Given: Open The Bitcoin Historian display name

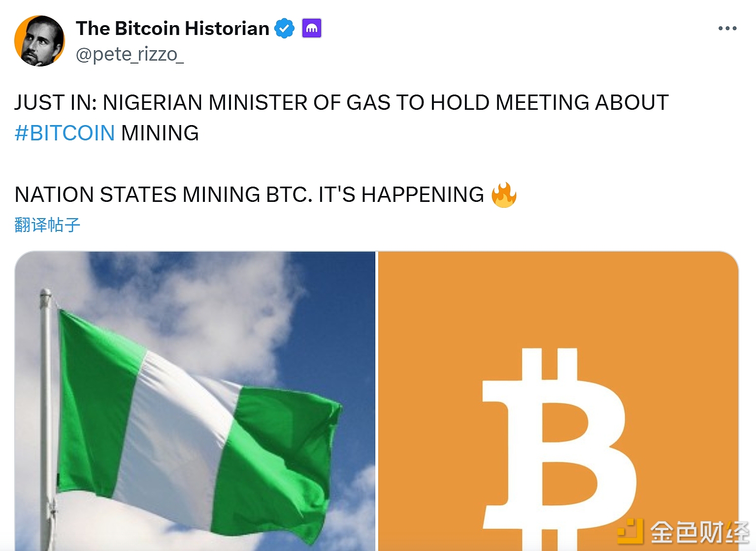Looking at the screenshot, I should [x=172, y=29].
